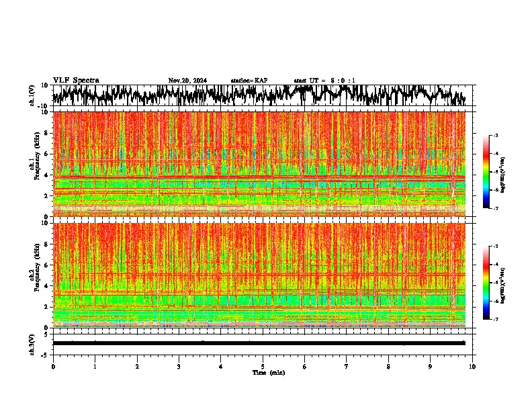Click the ch.3 black voltage trace
This screenshot has height=411, width=532.
point(259,343)
